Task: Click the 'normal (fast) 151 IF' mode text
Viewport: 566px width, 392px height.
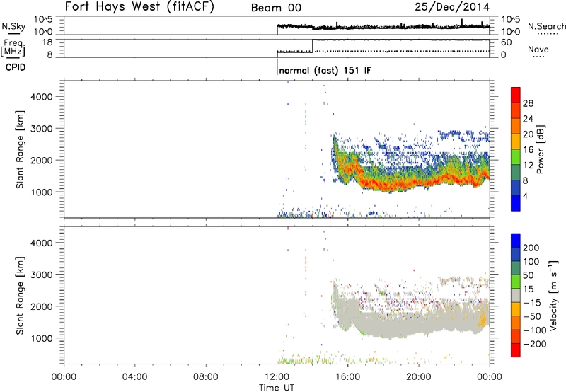Action: 325,70
